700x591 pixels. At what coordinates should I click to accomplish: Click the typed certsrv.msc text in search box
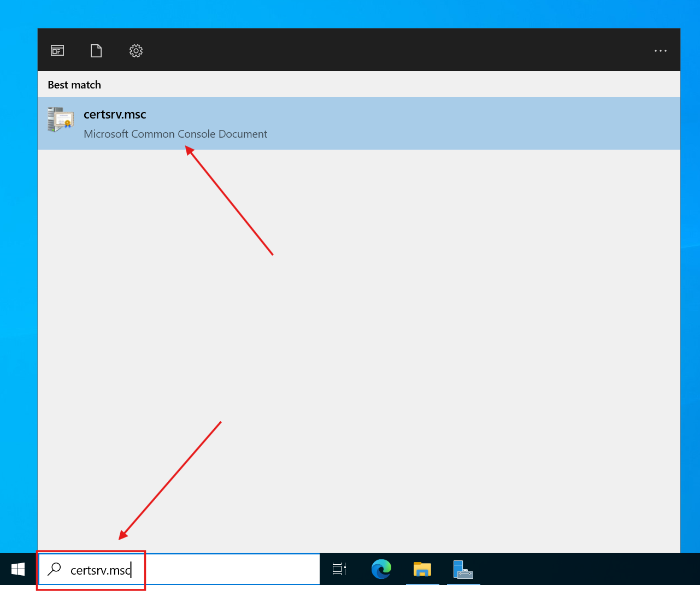pyautogui.click(x=100, y=570)
